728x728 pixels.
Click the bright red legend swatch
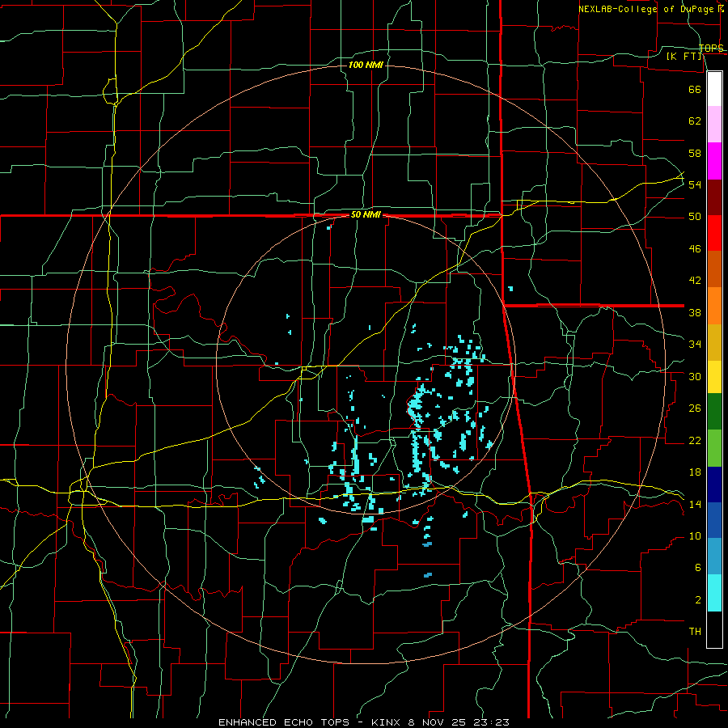[714, 233]
